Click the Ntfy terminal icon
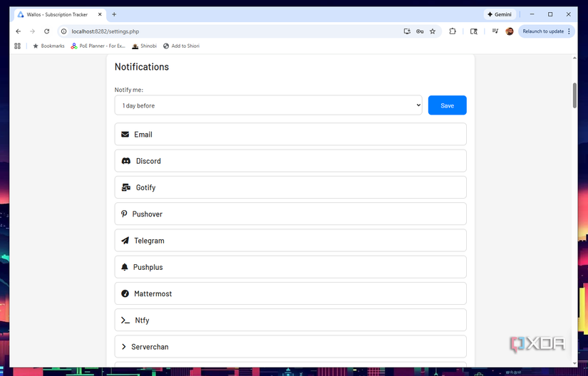This screenshot has height=376, width=588. 125,320
